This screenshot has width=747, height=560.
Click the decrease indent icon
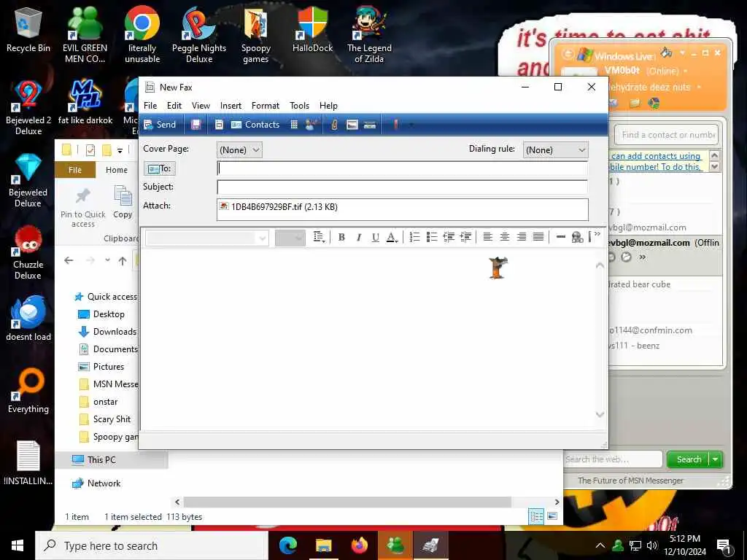coord(449,237)
